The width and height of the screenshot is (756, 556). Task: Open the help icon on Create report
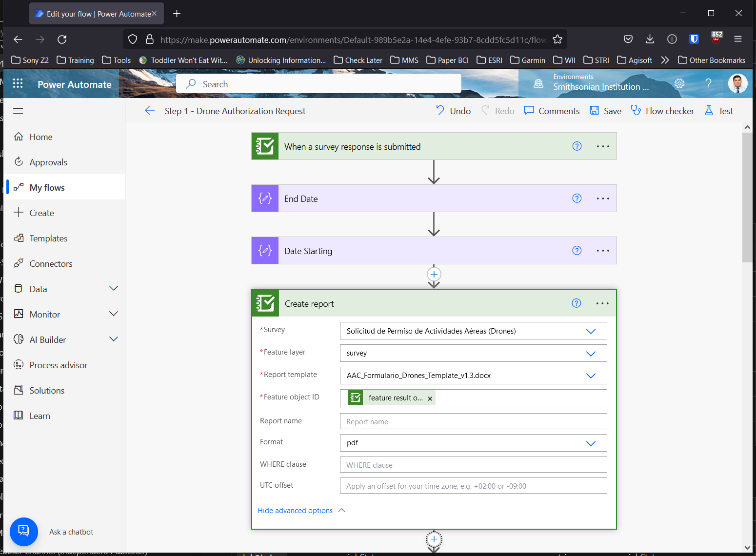pos(576,303)
